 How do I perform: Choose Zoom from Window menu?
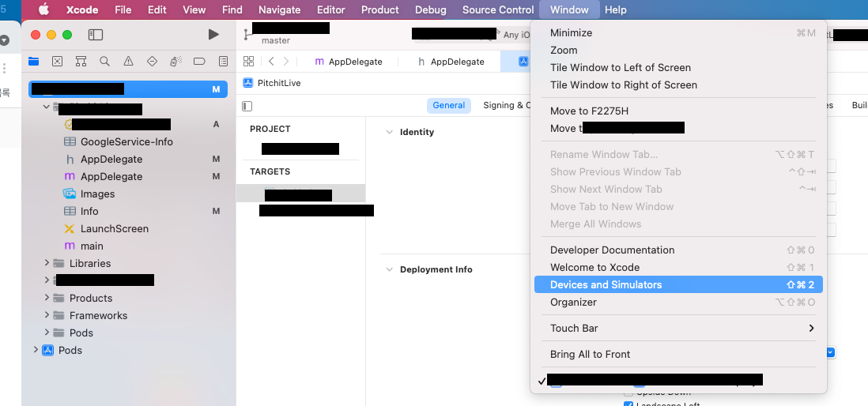coord(678,50)
